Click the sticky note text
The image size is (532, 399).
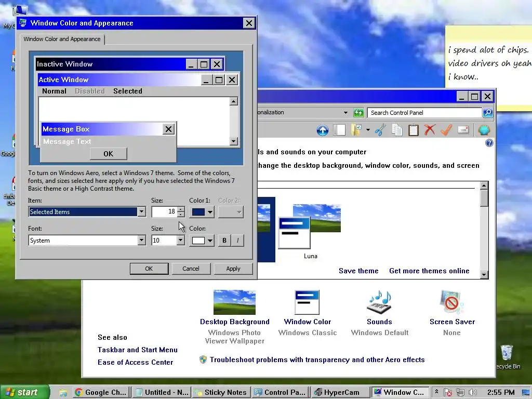tap(489, 63)
